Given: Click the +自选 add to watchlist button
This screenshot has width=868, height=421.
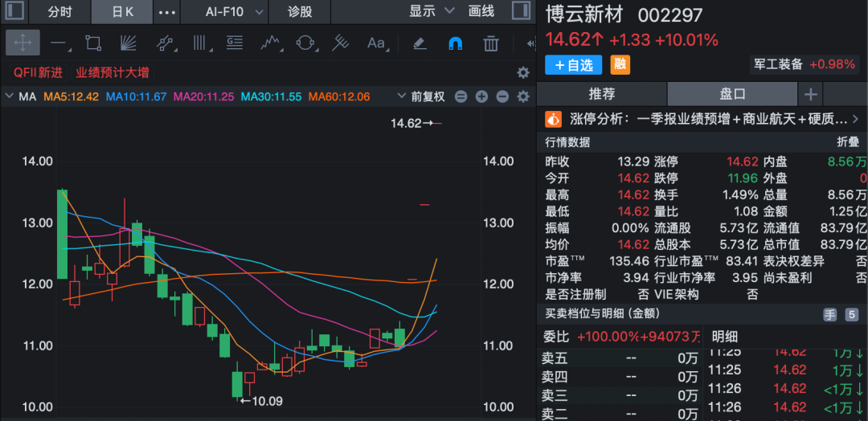Looking at the screenshot, I should click(x=574, y=65).
